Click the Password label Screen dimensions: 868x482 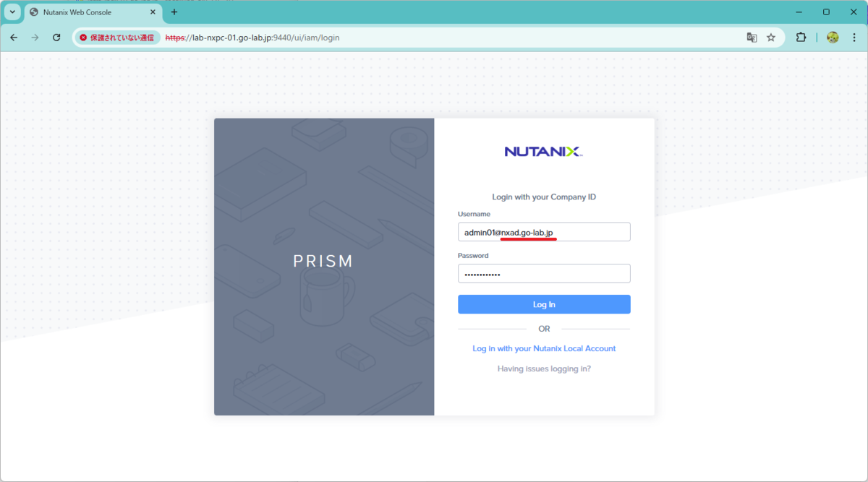[x=473, y=255]
